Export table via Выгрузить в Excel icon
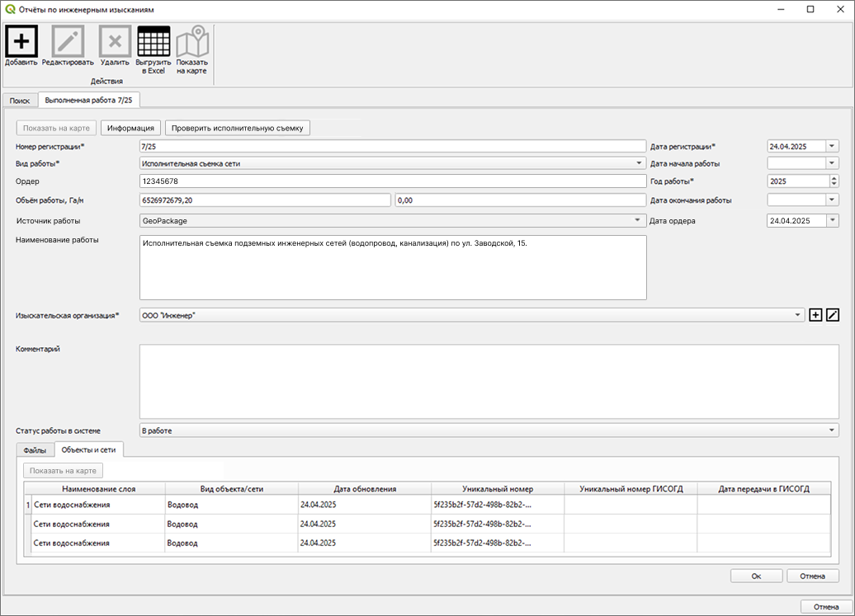This screenshot has width=855, height=616. [154, 41]
